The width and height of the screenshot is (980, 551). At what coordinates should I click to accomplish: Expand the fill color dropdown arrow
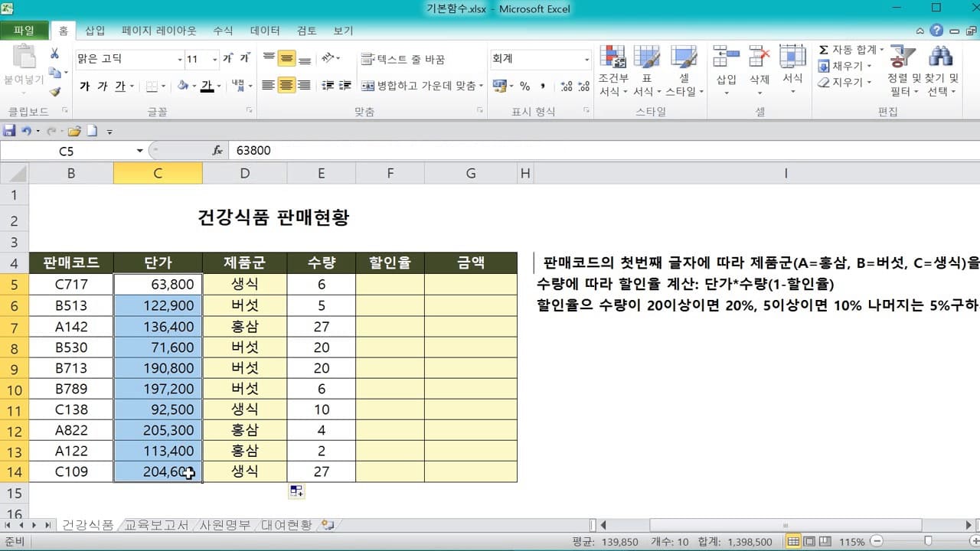click(x=194, y=86)
